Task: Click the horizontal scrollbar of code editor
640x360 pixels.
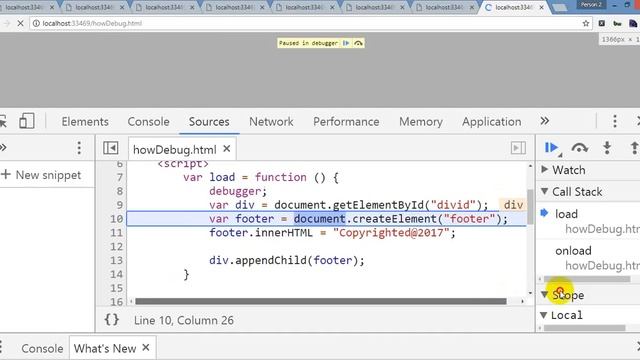Action: click(321, 301)
